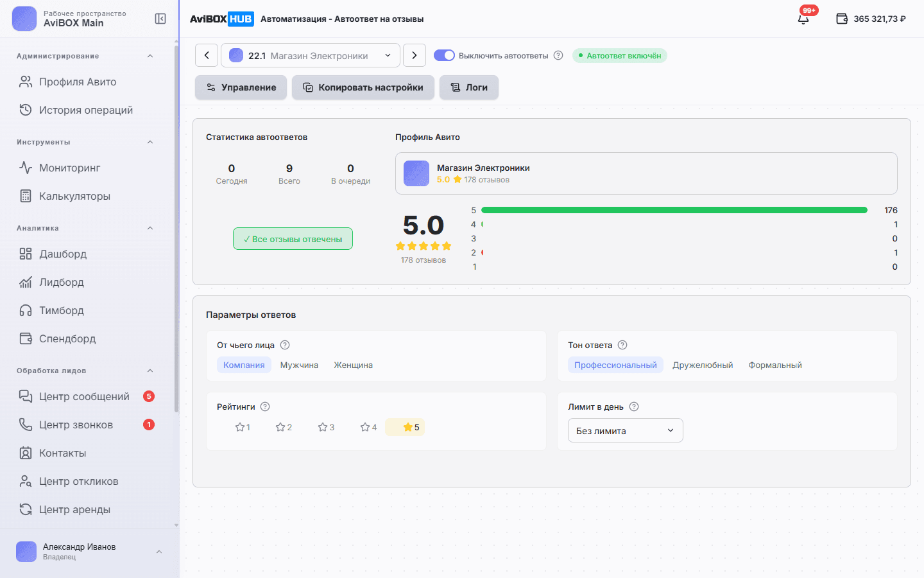Toggle 2-star rating filter

[x=284, y=427]
